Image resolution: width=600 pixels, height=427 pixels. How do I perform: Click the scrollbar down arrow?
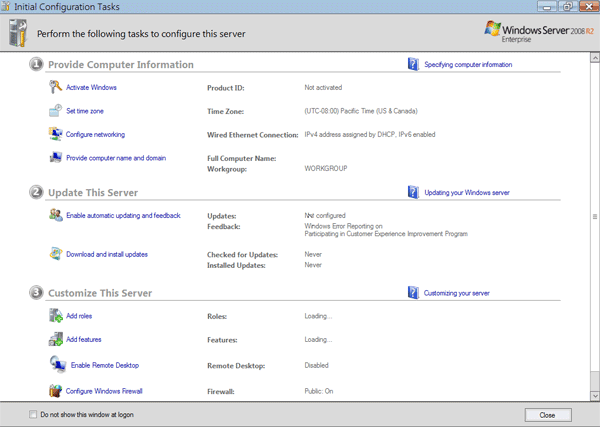(x=595, y=396)
